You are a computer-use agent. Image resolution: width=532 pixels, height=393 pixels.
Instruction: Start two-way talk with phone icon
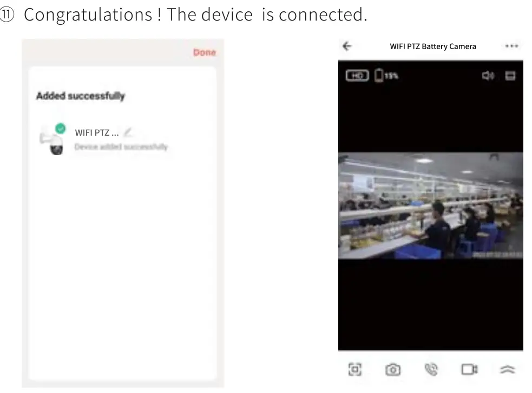[x=431, y=369]
